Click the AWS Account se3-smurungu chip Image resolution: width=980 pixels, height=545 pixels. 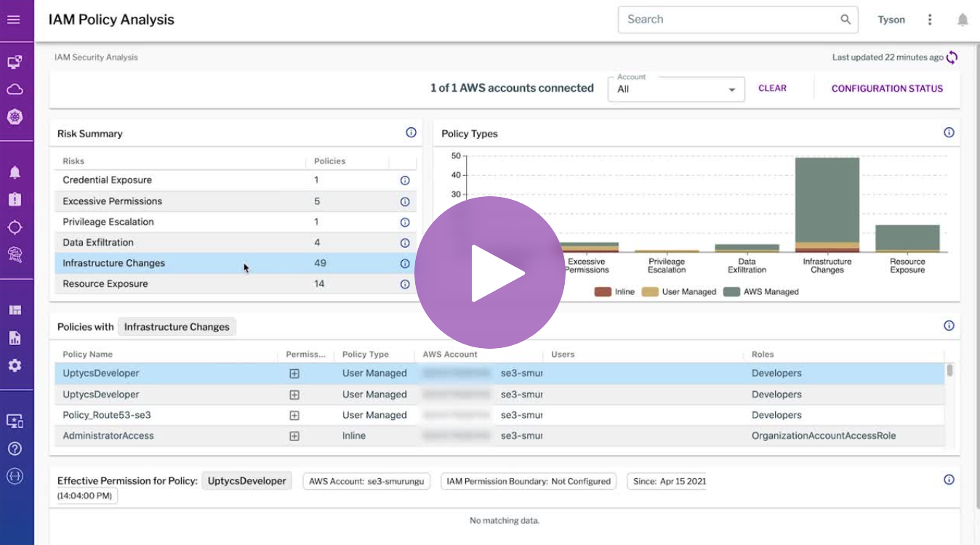[366, 481]
